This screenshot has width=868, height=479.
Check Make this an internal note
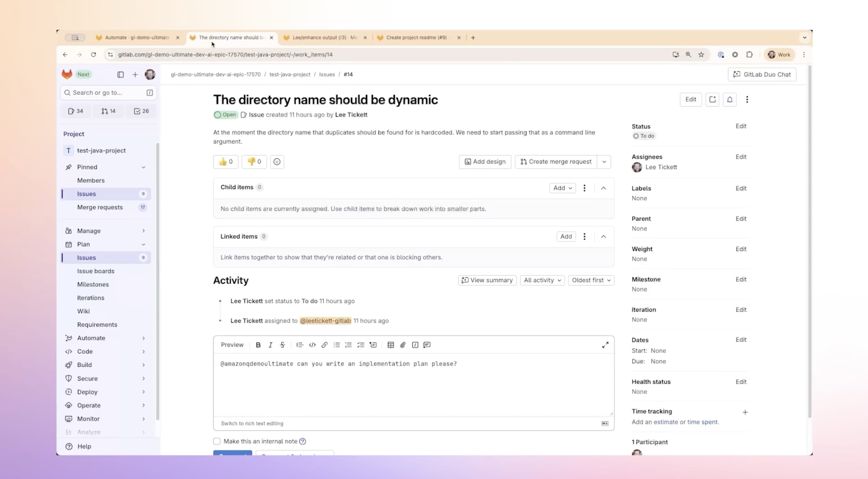click(217, 441)
